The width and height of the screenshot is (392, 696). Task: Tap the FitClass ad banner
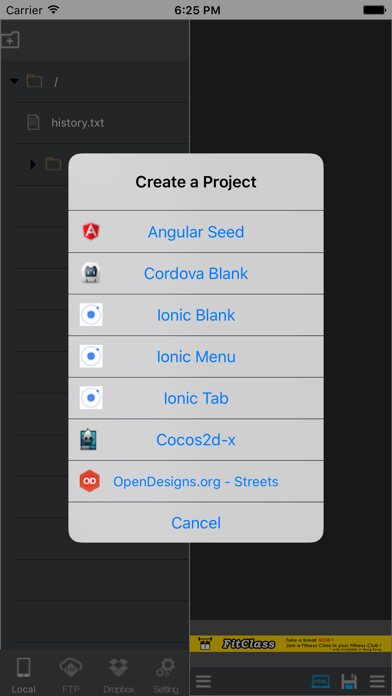pyautogui.click(x=291, y=644)
